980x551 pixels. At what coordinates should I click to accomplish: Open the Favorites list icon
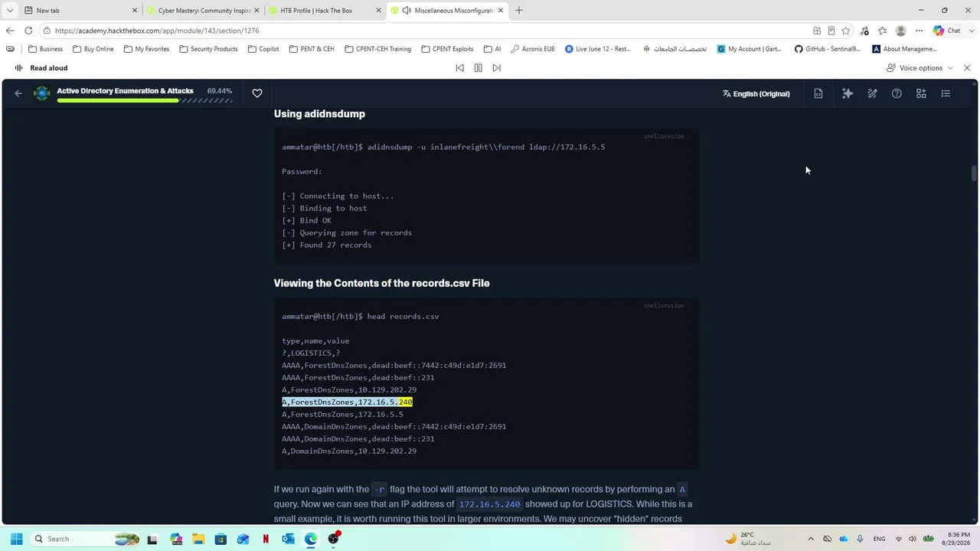click(x=883, y=31)
